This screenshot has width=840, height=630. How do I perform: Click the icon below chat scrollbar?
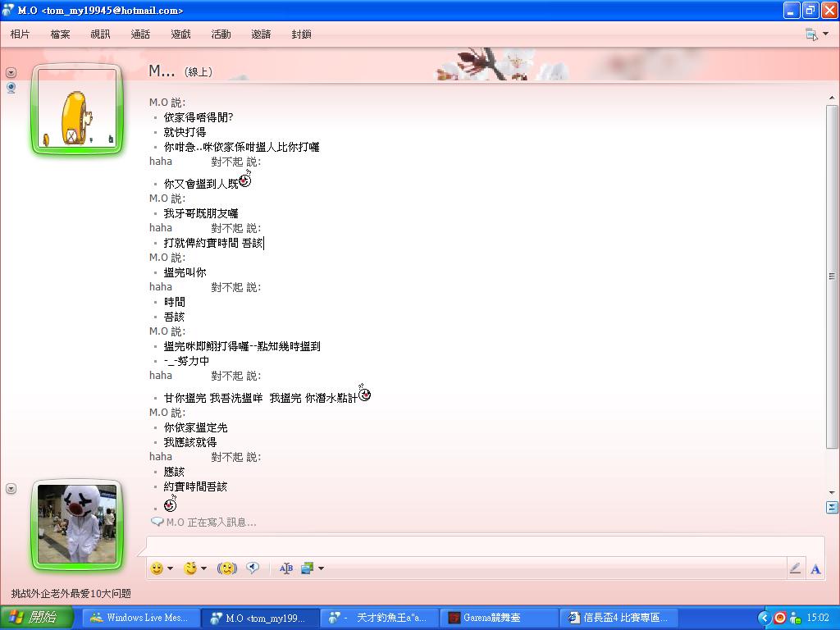coord(832,507)
